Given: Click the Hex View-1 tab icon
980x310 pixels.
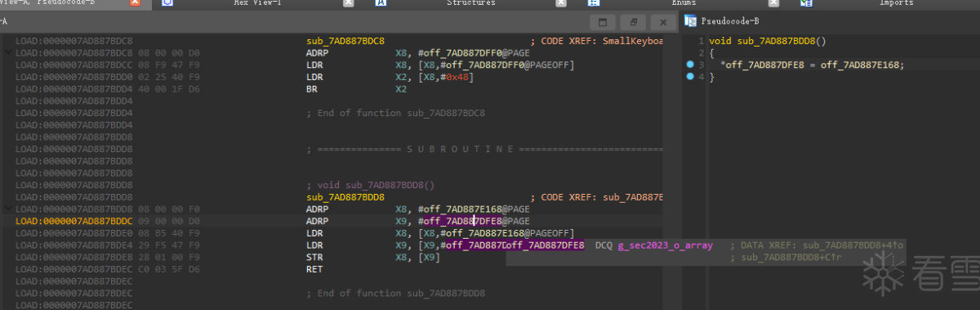Looking at the screenshot, I should pos(167,3).
